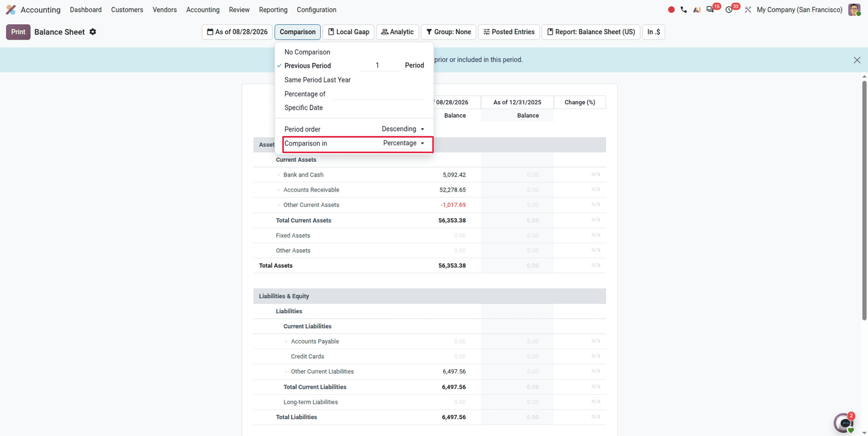Select the Specific Date option
Image resolution: width=868 pixels, height=436 pixels.
click(303, 108)
